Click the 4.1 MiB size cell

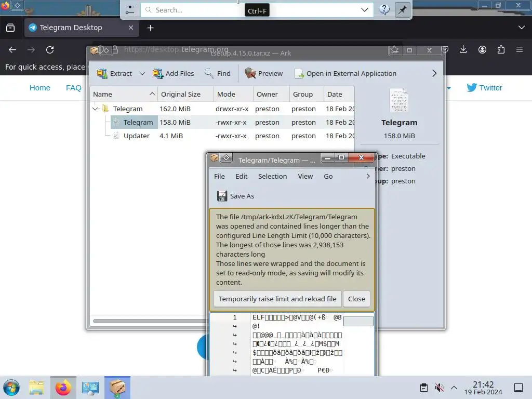click(171, 136)
